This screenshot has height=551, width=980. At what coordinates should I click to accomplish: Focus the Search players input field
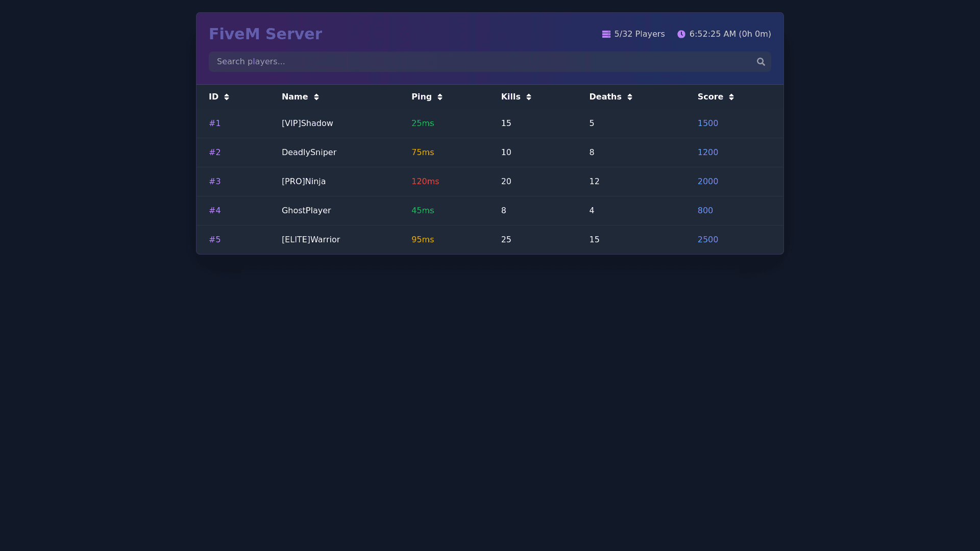point(480,62)
